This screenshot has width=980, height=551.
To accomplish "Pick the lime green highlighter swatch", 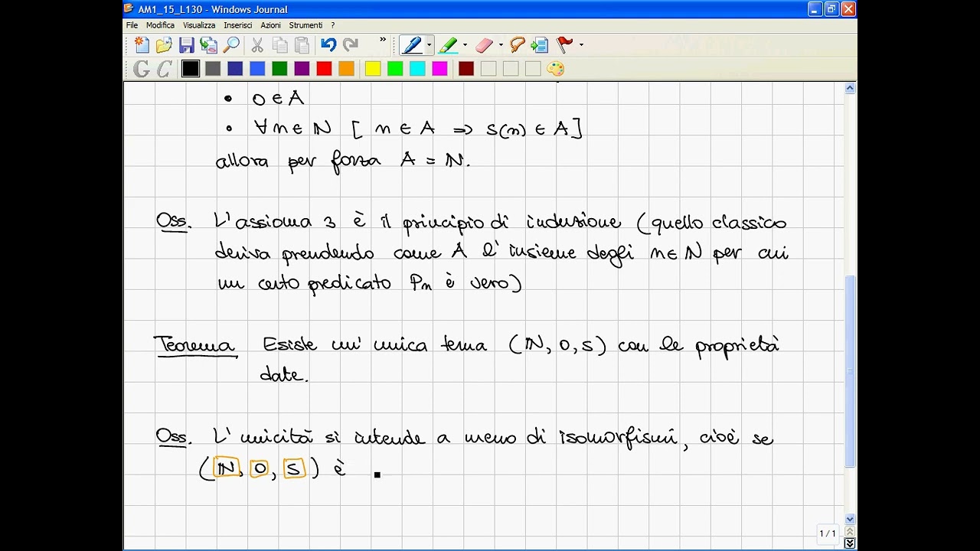I will (395, 69).
